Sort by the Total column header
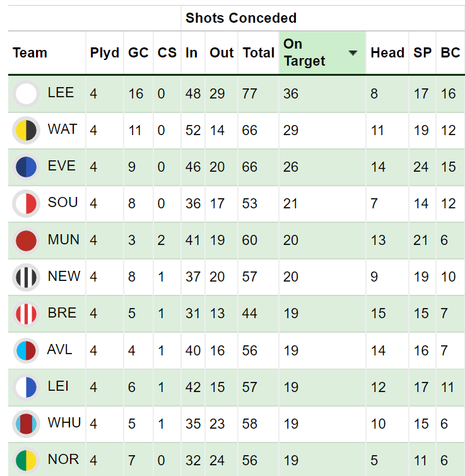 (x=259, y=52)
